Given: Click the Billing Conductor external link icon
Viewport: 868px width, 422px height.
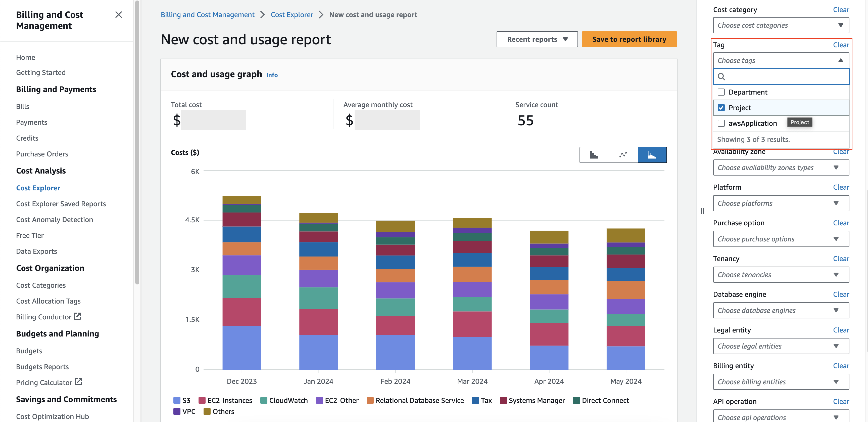Looking at the screenshot, I should [x=77, y=316].
